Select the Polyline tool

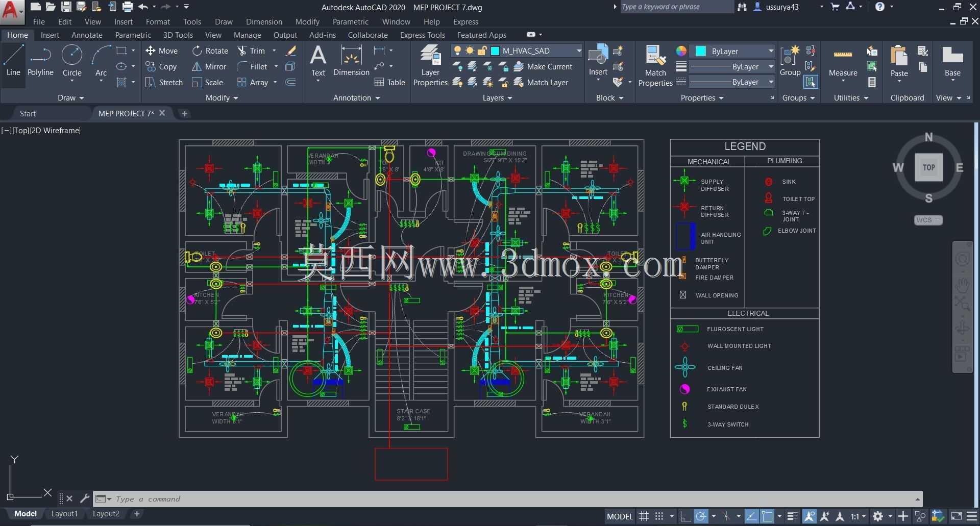click(40, 61)
